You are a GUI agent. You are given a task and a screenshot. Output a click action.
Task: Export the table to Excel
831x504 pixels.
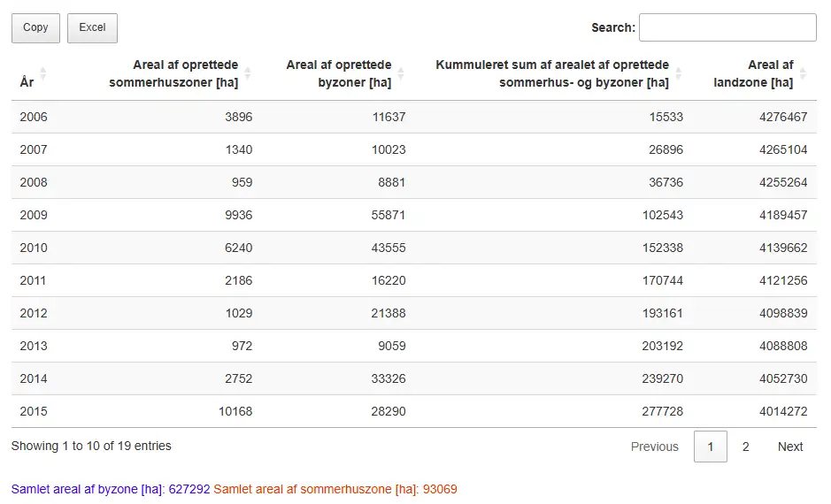(x=92, y=28)
